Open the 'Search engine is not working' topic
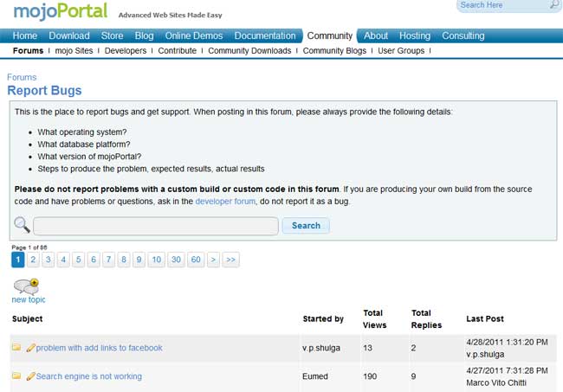The image size is (563, 392). 89,376
